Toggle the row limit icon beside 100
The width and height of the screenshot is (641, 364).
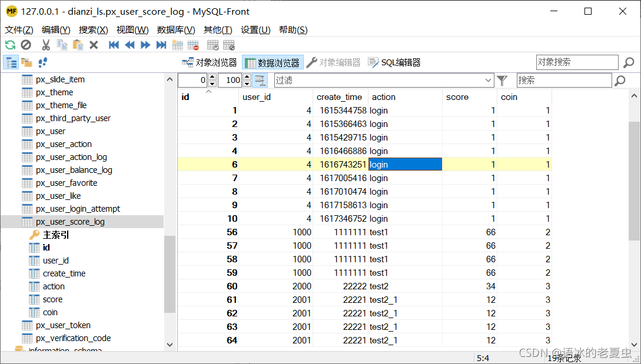[x=260, y=80]
